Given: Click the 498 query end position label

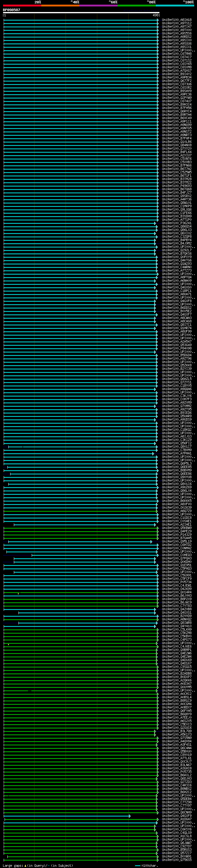Looking at the screenshot, I should (x=155, y=15).
